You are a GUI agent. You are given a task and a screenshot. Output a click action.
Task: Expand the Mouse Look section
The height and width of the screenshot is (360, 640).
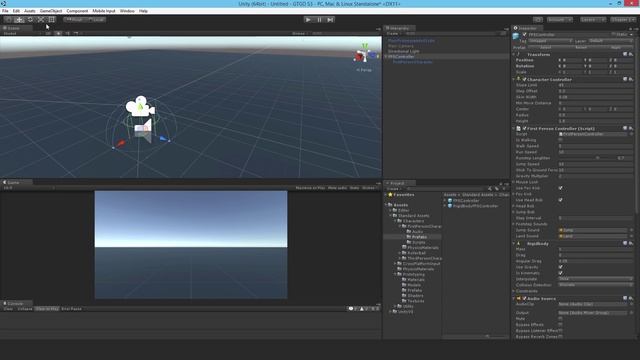tap(514, 182)
